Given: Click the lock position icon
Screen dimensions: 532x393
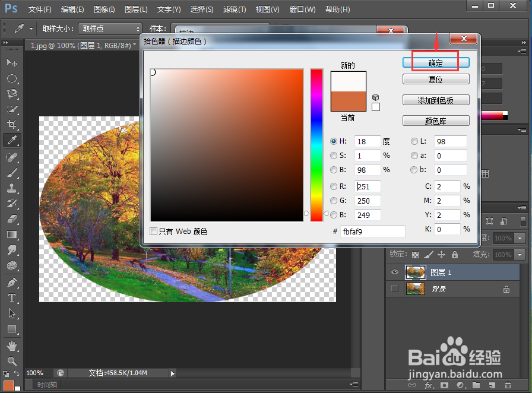Looking at the screenshot, I should coord(441,254).
